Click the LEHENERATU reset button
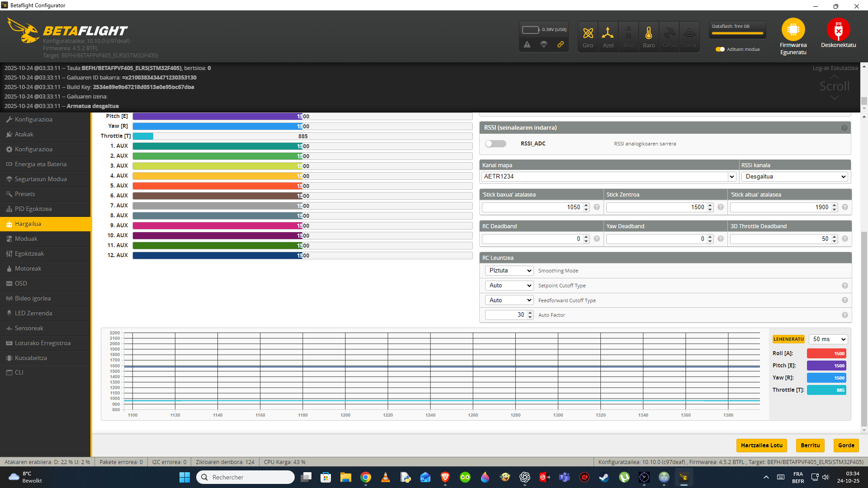The height and width of the screenshot is (488, 868). [788, 339]
